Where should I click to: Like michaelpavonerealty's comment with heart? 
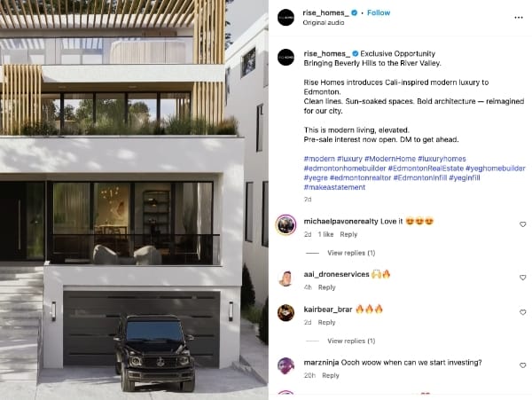click(x=522, y=224)
